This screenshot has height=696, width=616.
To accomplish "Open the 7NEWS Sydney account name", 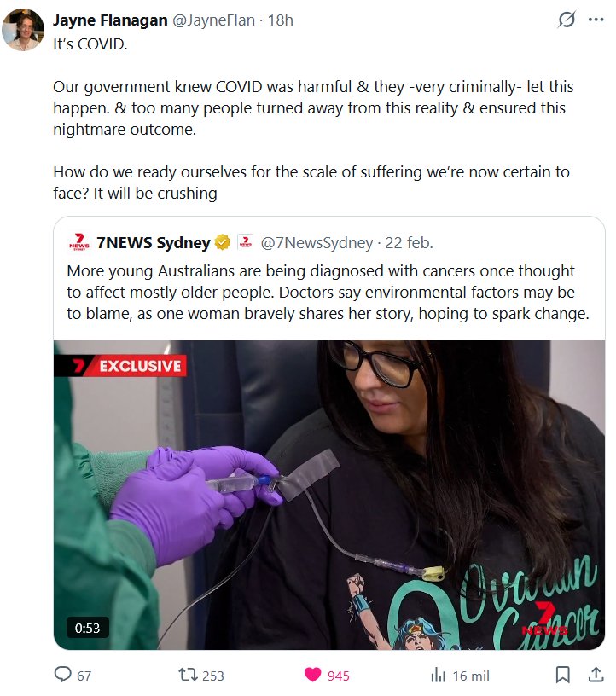I will coord(154,243).
